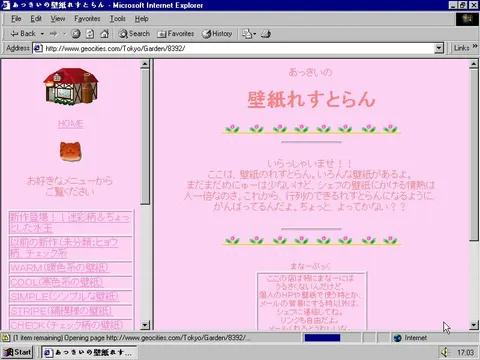Click the まなーぶっく manner box text

[x=310, y=266]
